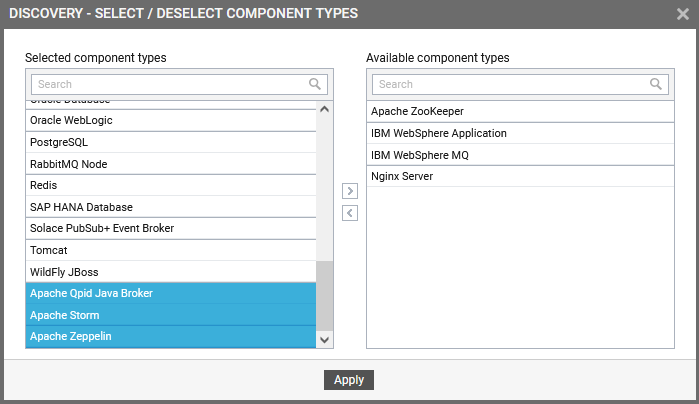
Task: Click the Selected list scrollbar thumb
Action: pos(325,297)
